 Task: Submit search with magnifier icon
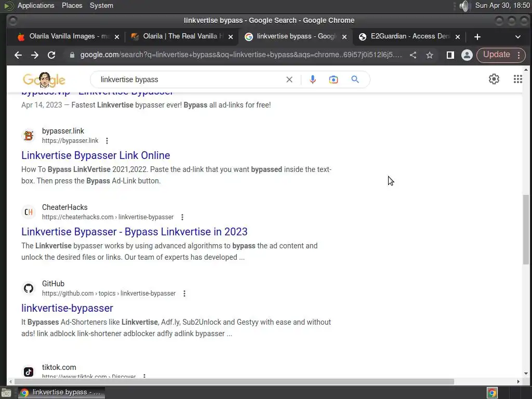coord(355,79)
